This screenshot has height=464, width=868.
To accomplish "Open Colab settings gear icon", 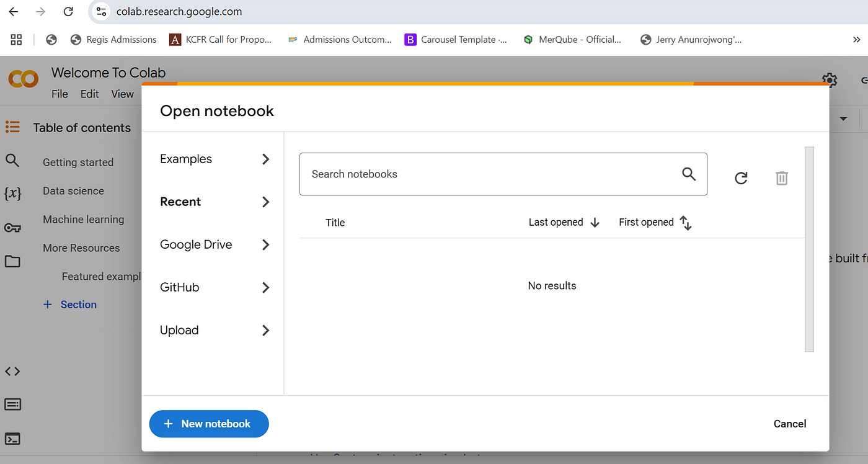I will point(830,80).
